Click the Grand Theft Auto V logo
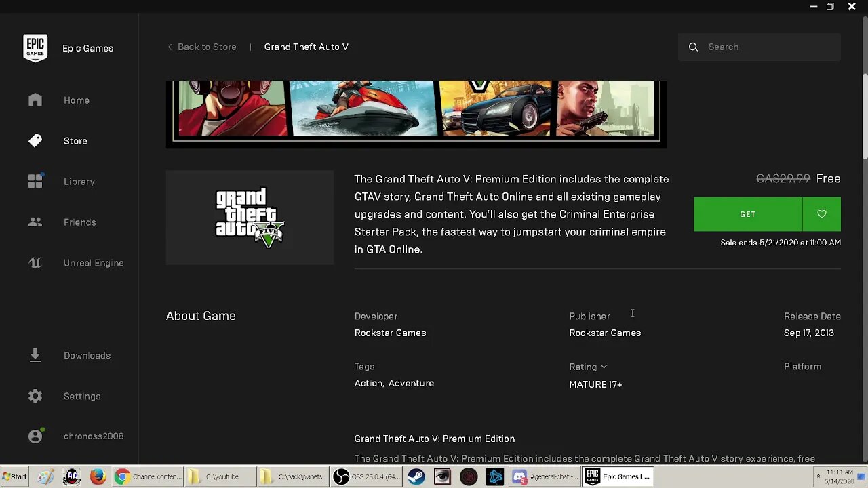 pos(250,218)
